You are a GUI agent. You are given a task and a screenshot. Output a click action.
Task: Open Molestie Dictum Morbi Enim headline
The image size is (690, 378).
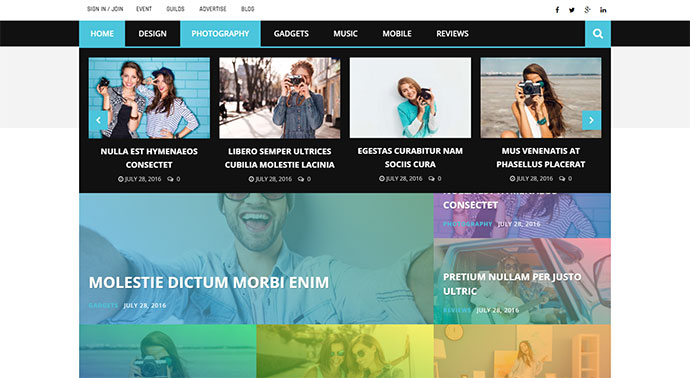pyautogui.click(x=209, y=283)
